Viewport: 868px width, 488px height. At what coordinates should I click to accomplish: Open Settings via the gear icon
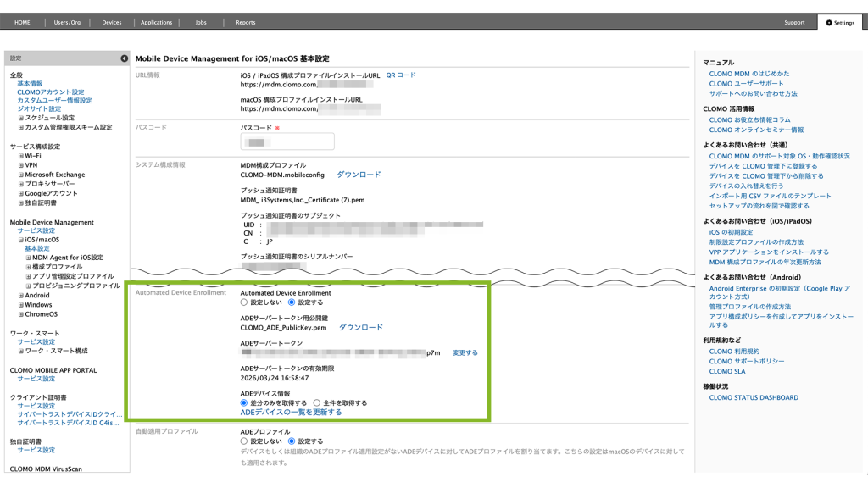pyautogui.click(x=829, y=23)
